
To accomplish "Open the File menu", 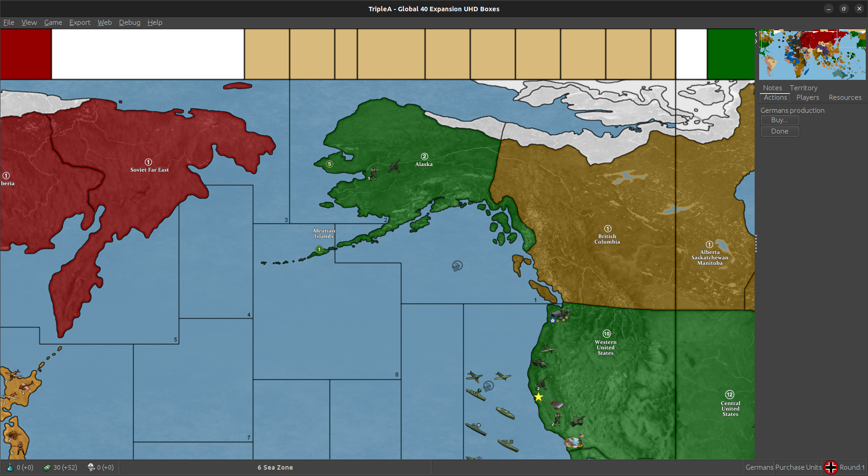I will pyautogui.click(x=9, y=23).
